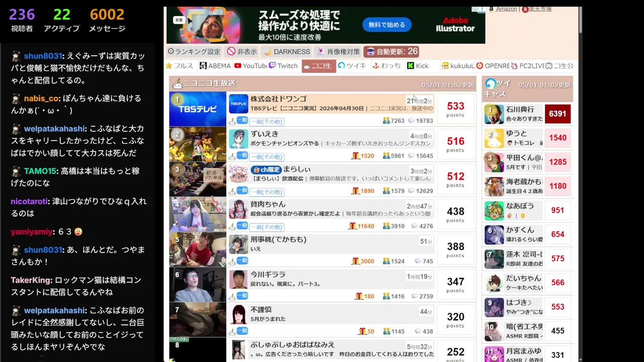644x362 pixels.
Task: Click 錢肉ちゃん avatar icon
Action: (x=238, y=209)
